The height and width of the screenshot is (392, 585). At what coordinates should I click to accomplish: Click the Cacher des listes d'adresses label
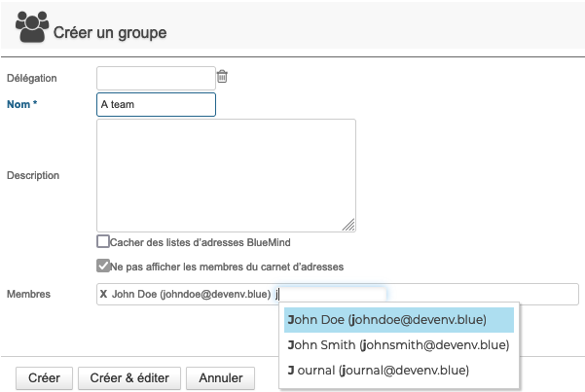tap(201, 242)
